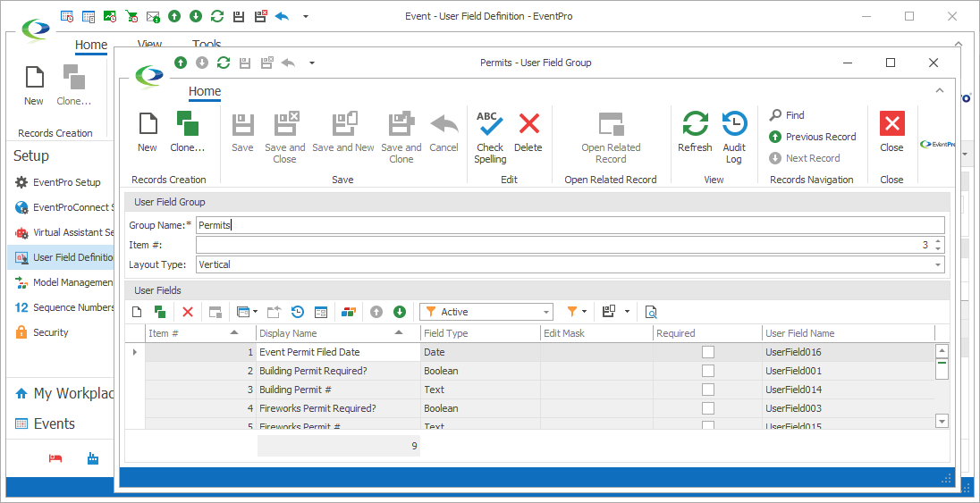This screenshot has height=503, width=980.
Task: Click refresh icon in Permits title bar
Action: (x=224, y=63)
